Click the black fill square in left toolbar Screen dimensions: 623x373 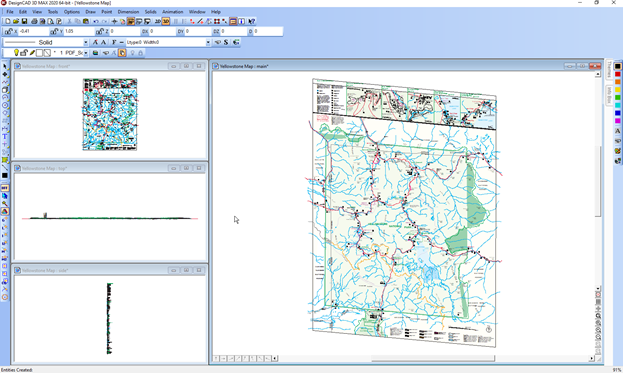5,176
